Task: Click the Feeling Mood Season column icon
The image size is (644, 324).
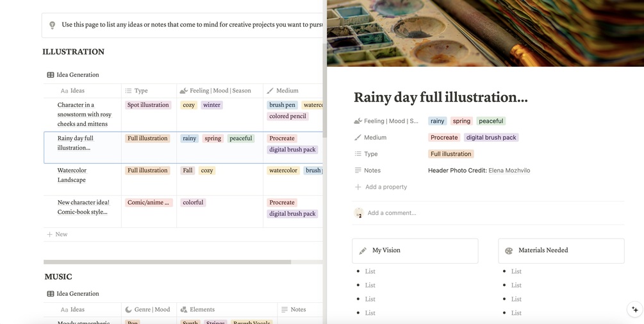Action: [184, 90]
